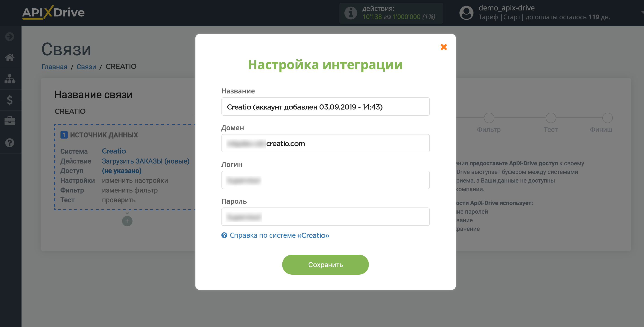Click the проверить test link
This screenshot has height=327, width=644.
coord(119,200)
